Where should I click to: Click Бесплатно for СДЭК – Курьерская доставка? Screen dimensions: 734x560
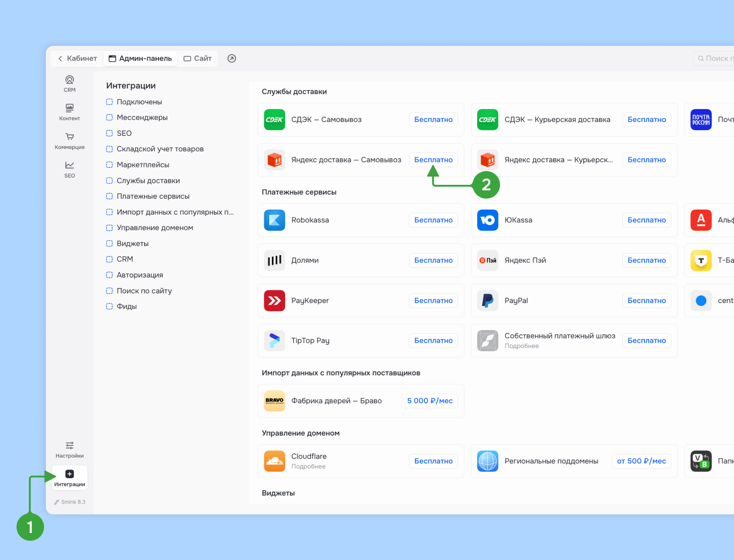(x=647, y=120)
